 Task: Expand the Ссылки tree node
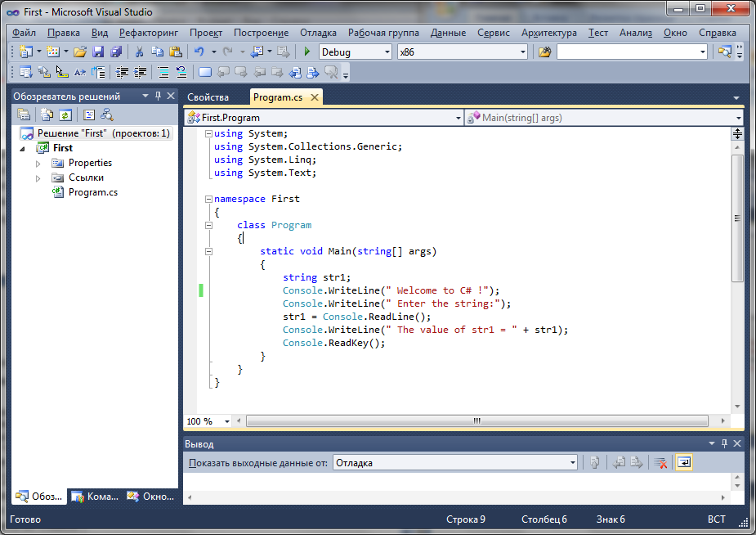(38, 178)
